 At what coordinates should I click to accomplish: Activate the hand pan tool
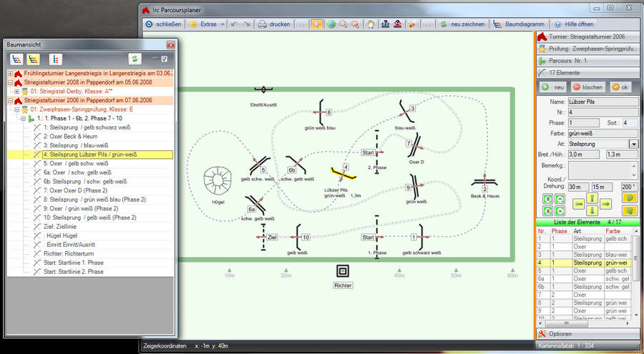371,24
